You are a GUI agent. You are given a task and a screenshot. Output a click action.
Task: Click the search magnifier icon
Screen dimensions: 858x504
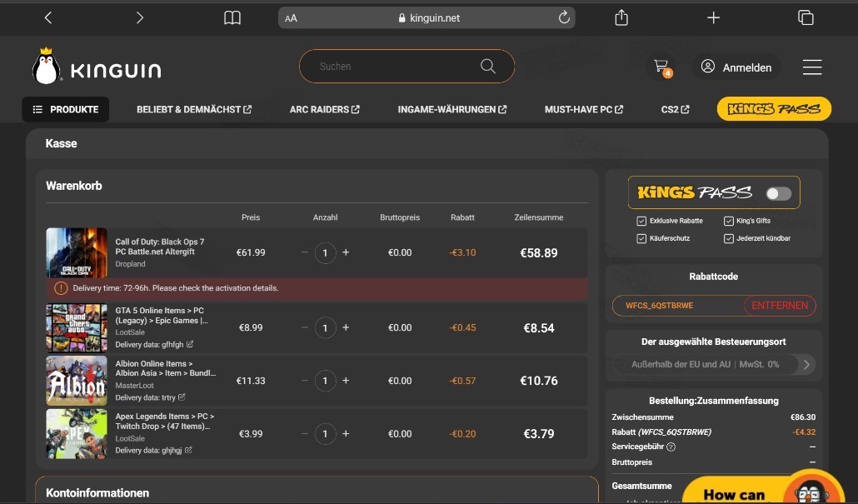click(488, 67)
